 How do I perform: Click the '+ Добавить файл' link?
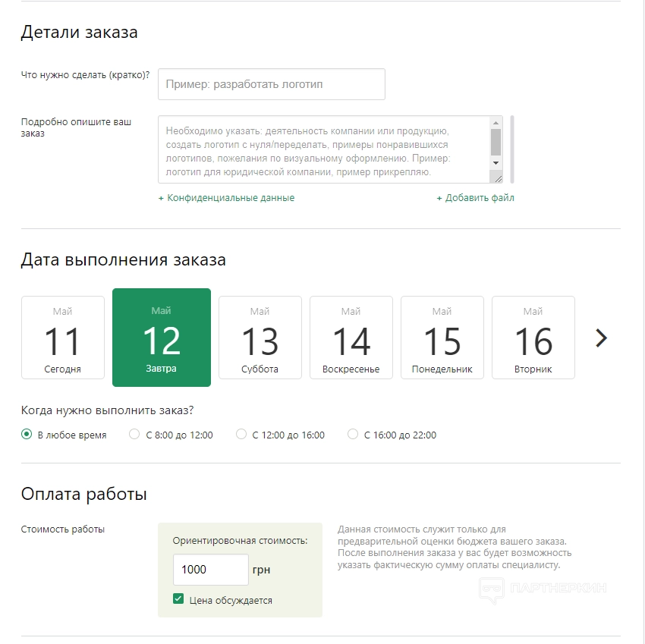476,198
